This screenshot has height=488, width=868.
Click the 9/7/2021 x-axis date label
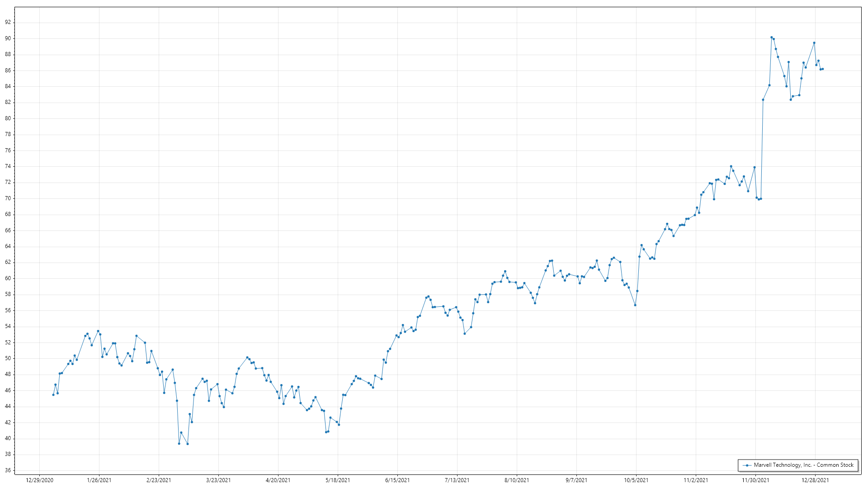pos(576,480)
